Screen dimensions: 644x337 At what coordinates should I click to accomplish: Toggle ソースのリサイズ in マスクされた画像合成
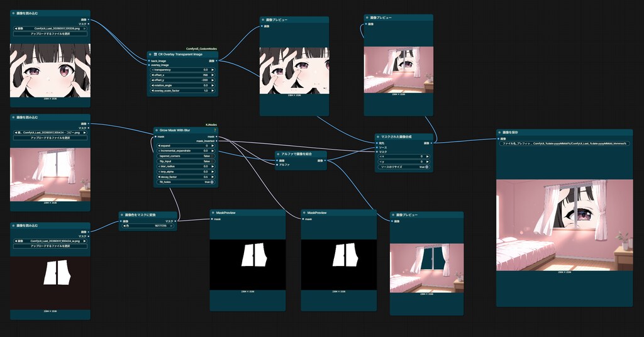(x=404, y=167)
